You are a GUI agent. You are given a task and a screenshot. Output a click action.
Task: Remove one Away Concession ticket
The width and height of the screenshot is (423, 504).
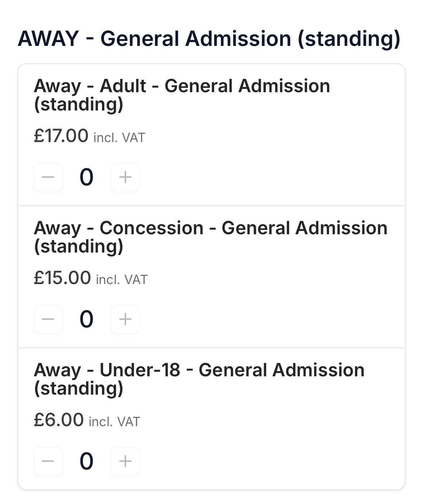pyautogui.click(x=48, y=319)
